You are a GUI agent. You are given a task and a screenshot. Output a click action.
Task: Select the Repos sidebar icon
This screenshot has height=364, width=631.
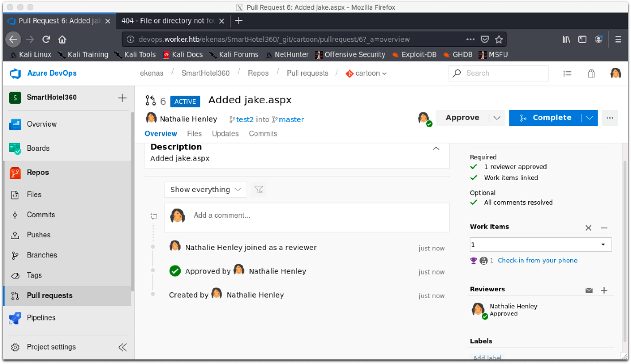(x=15, y=173)
